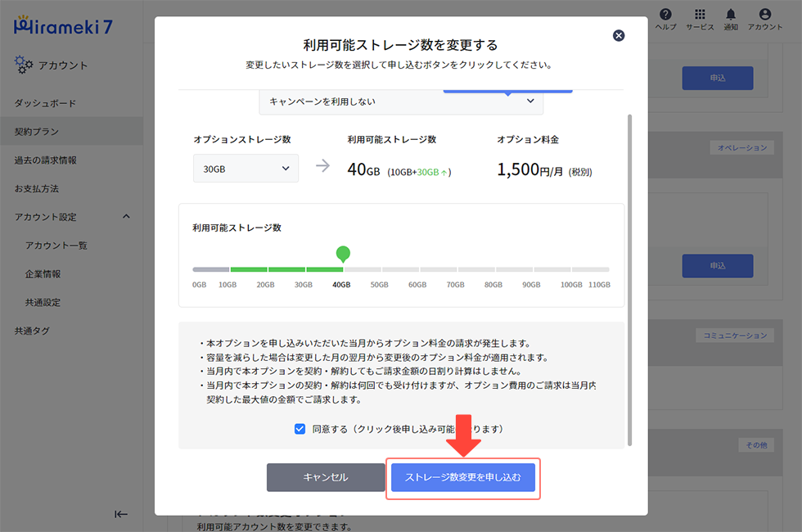Click the コミュニケーション tag label

pos(735,335)
